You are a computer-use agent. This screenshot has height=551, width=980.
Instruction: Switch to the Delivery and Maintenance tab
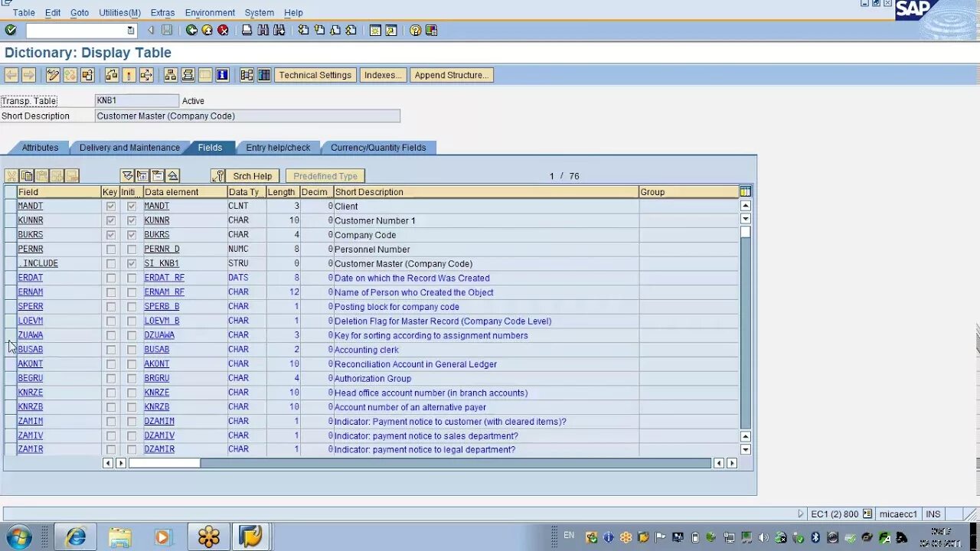point(129,148)
